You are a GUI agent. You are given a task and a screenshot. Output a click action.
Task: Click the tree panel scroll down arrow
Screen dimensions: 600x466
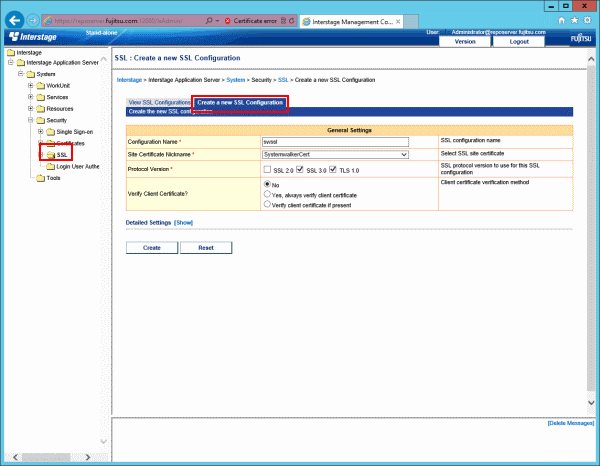(x=103, y=442)
